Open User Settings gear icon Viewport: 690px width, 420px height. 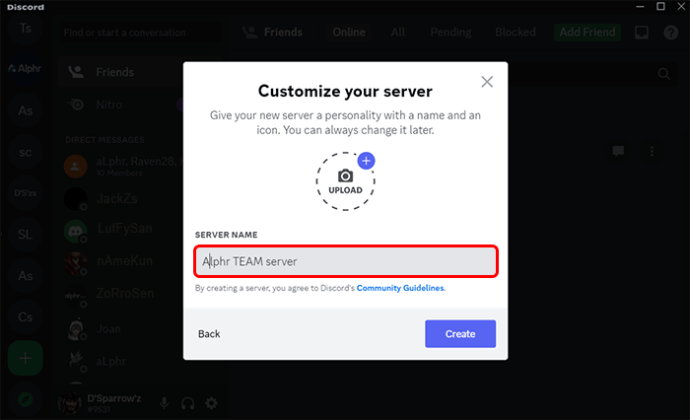tap(212, 403)
